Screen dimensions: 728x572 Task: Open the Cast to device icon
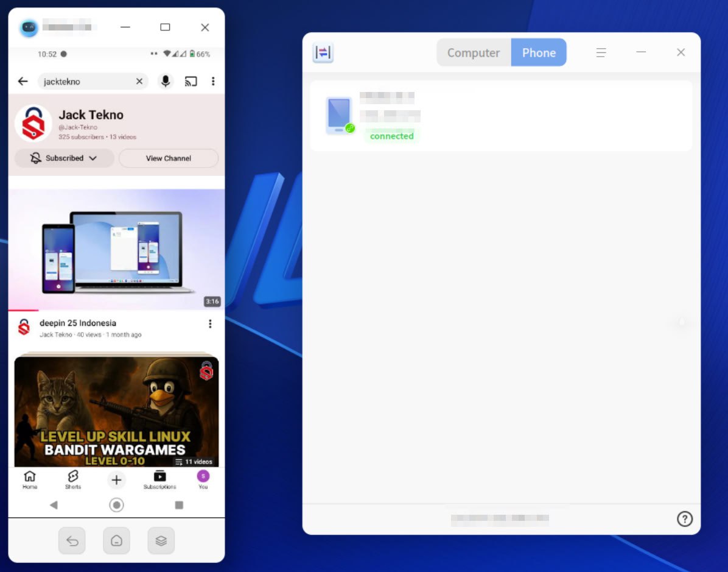(x=191, y=81)
